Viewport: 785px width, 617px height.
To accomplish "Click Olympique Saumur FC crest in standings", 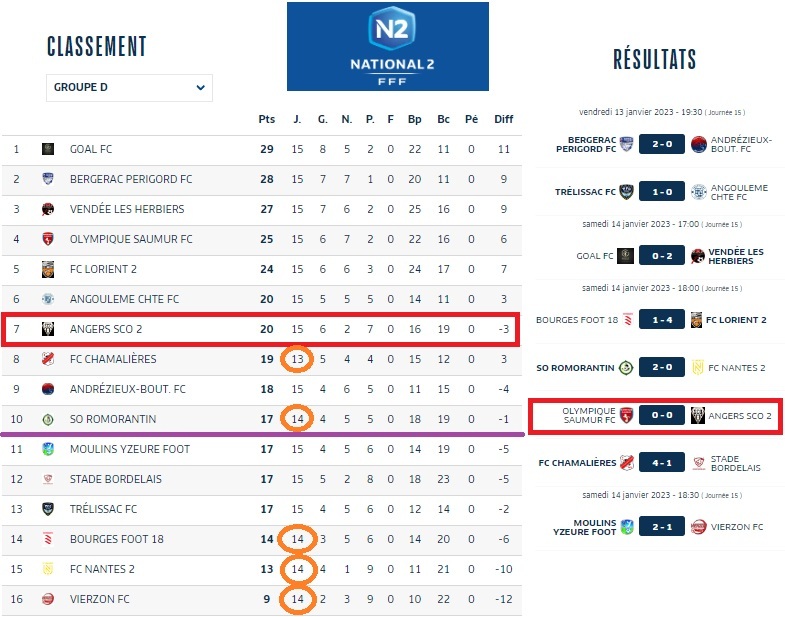I will tap(47, 239).
